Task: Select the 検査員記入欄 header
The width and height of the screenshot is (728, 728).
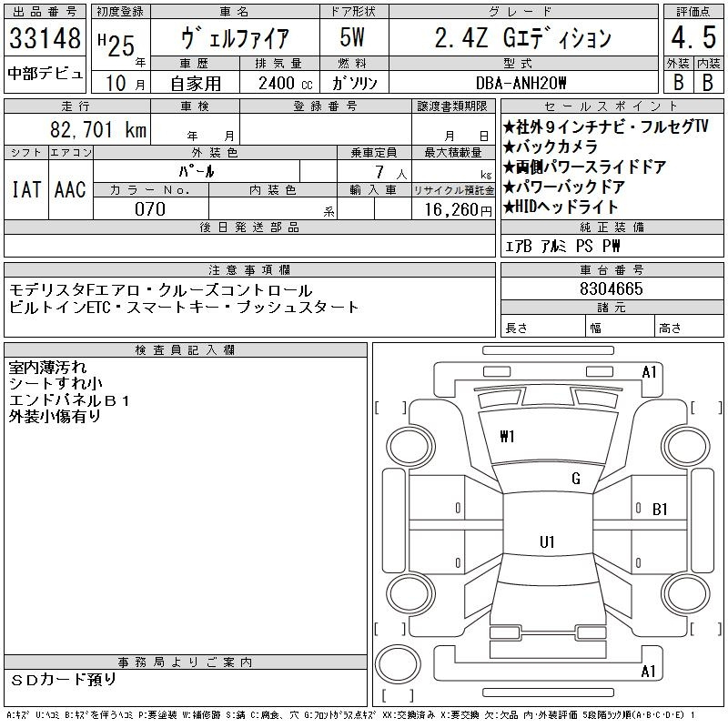Action: (x=185, y=350)
